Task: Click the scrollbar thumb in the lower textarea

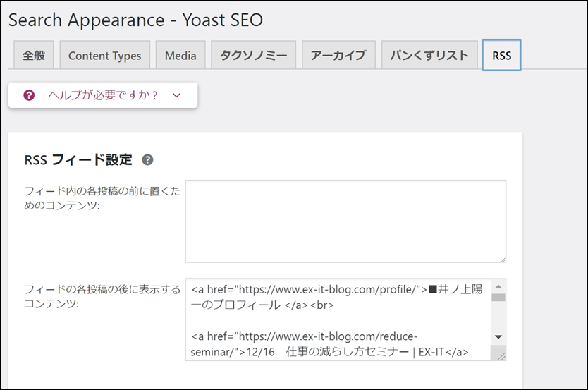Action: point(498,298)
